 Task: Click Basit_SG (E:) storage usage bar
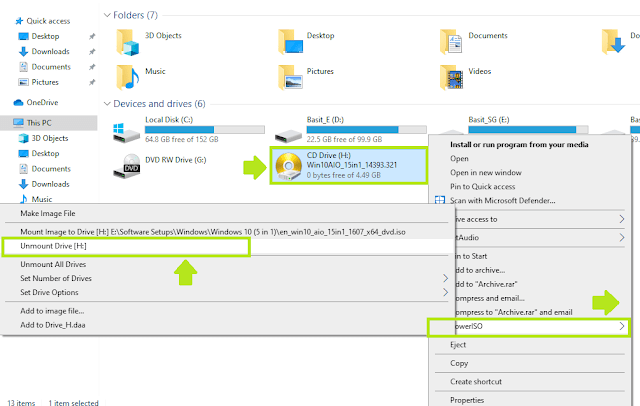[528, 130]
